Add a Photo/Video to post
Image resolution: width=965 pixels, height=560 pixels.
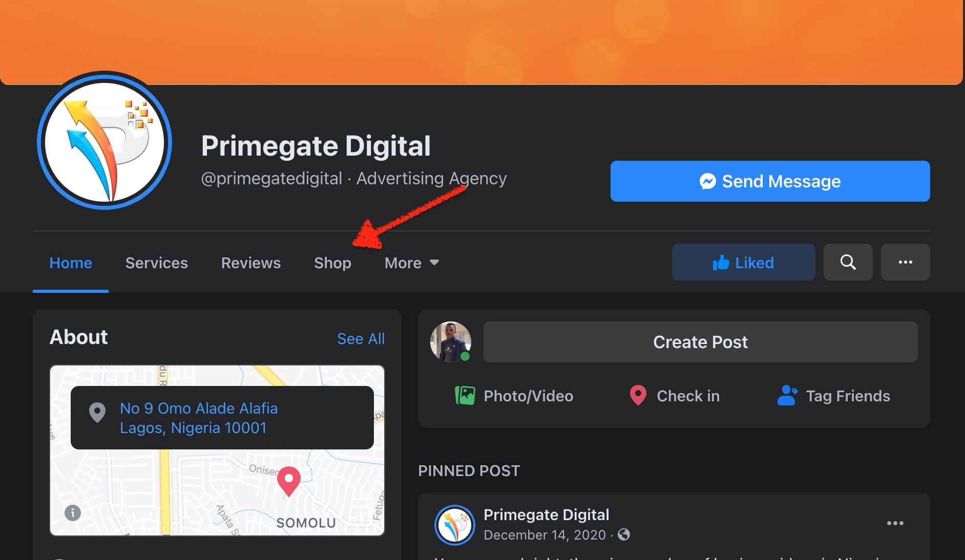click(514, 396)
